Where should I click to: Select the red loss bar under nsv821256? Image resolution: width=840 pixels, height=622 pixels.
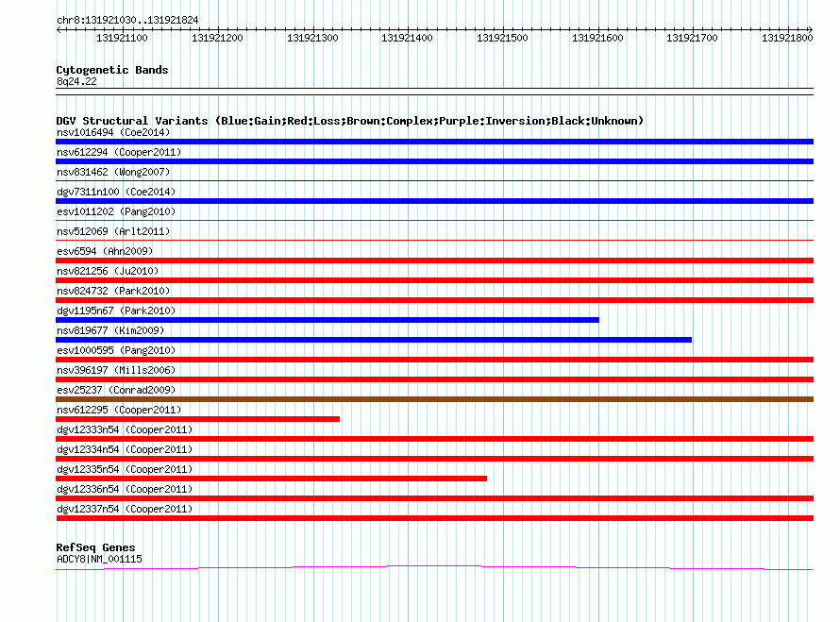coord(434,280)
